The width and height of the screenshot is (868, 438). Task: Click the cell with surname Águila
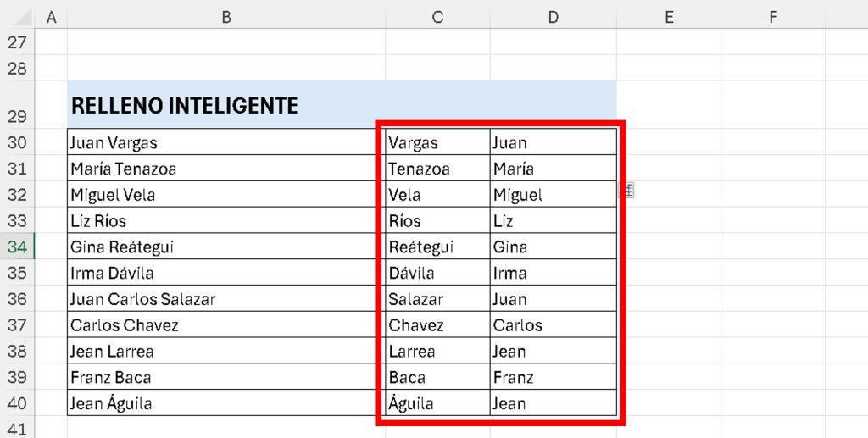click(x=437, y=402)
